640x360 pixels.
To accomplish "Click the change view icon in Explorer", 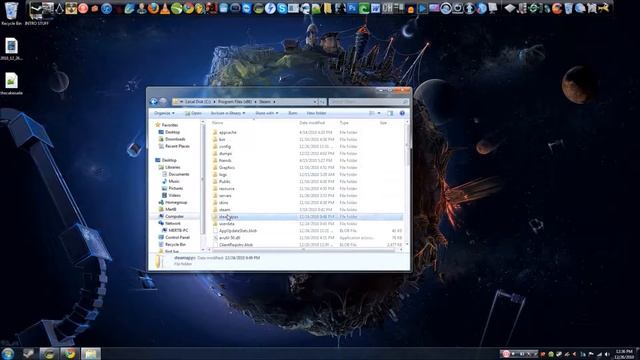I will coord(372,113).
